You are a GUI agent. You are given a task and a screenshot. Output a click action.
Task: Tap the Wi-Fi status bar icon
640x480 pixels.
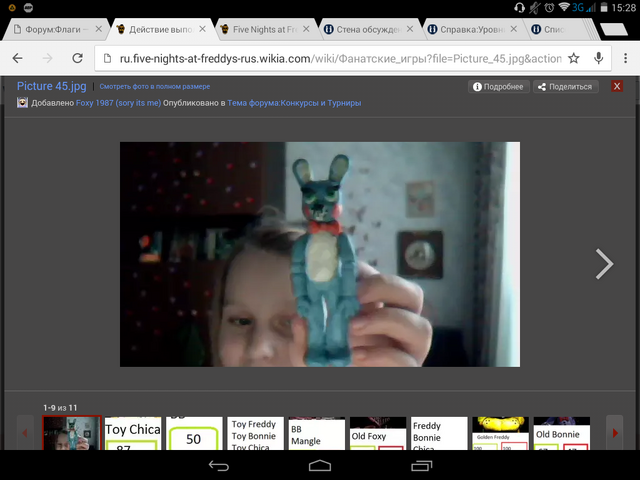[564, 7]
